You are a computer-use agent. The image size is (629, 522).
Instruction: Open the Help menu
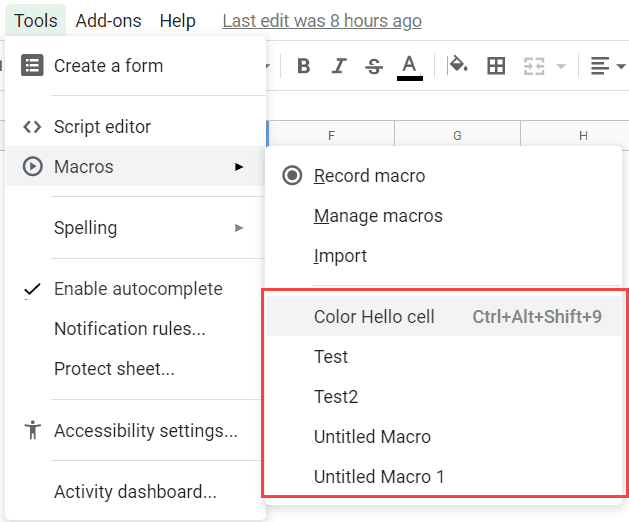point(177,20)
